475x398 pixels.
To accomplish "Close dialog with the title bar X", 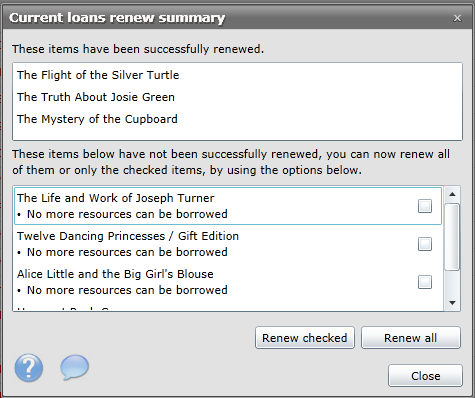I will point(457,18).
